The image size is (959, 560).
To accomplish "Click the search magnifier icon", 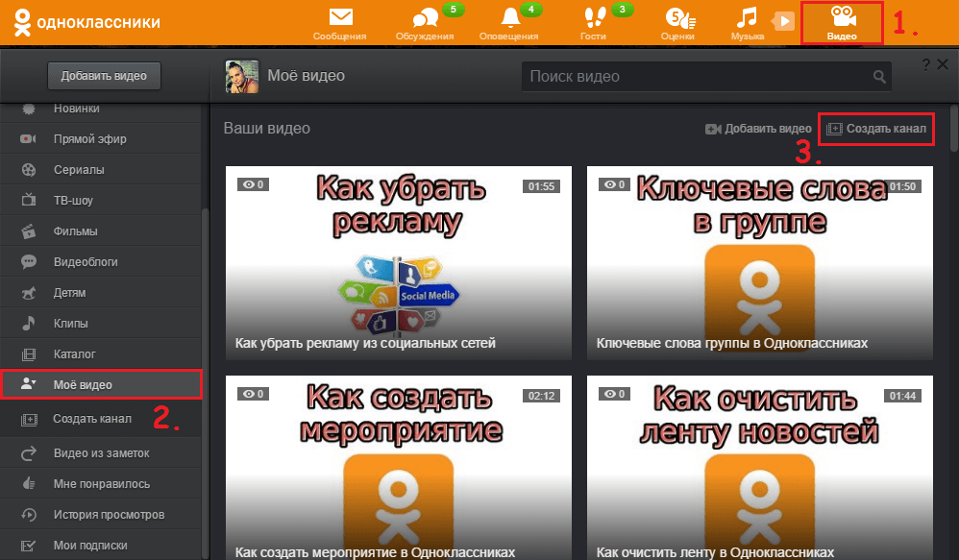I will (878, 77).
